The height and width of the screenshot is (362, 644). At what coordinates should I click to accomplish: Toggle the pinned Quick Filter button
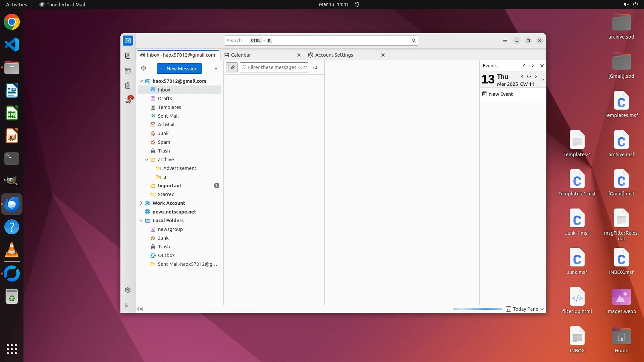231,67
